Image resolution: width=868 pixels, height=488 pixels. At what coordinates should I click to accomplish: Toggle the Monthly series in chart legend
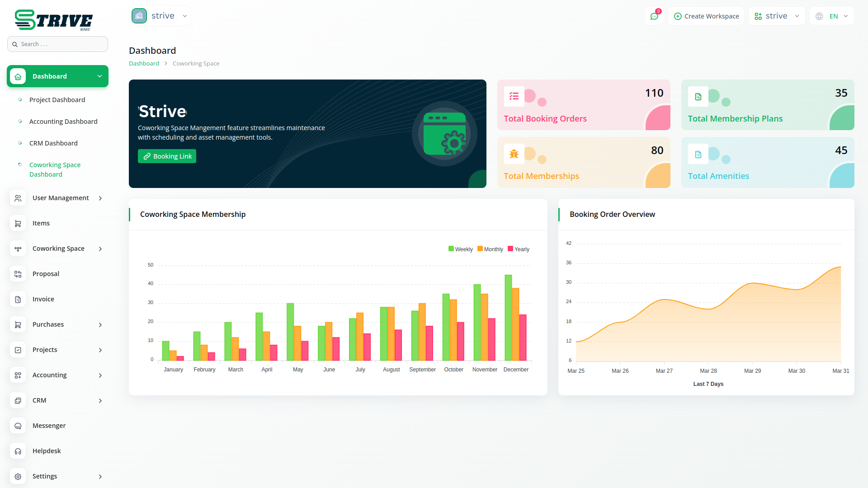coord(490,249)
